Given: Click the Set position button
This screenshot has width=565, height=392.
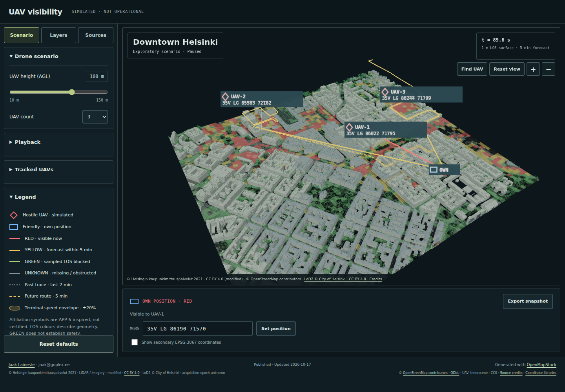Looking at the screenshot, I should click(x=276, y=328).
